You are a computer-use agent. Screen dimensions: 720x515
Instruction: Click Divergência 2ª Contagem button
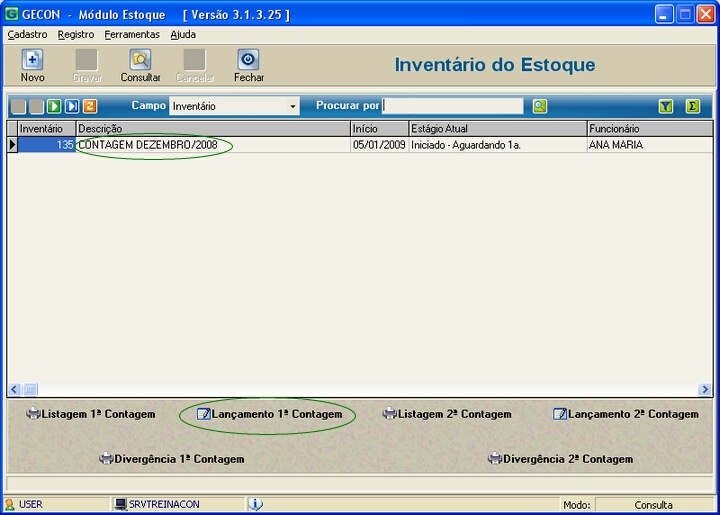tap(560, 459)
